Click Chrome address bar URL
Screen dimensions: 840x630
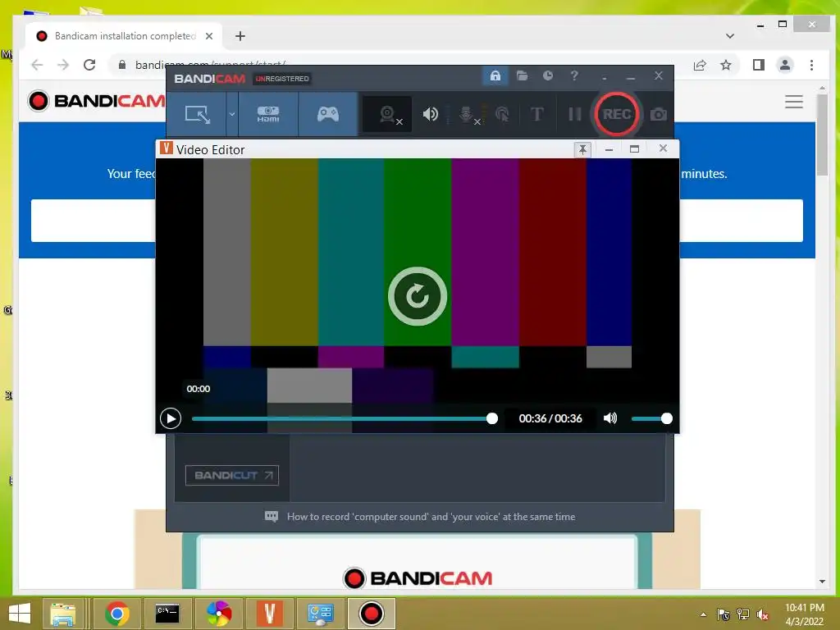click(210, 65)
